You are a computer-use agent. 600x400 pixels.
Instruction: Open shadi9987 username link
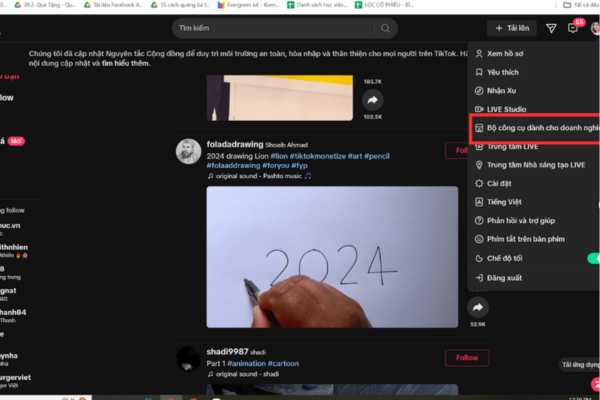point(227,352)
